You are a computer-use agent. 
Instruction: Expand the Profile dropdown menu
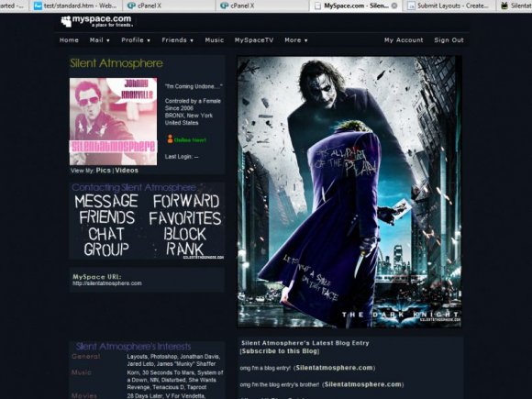[x=136, y=40]
